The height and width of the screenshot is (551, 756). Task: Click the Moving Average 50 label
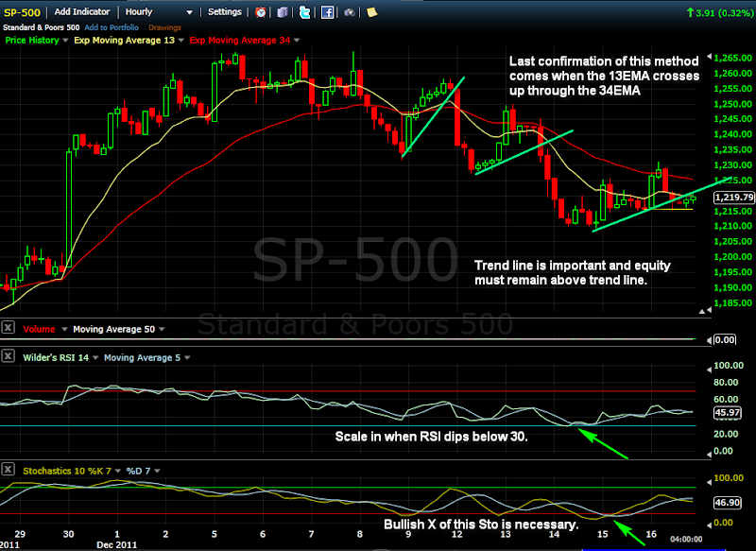113,329
